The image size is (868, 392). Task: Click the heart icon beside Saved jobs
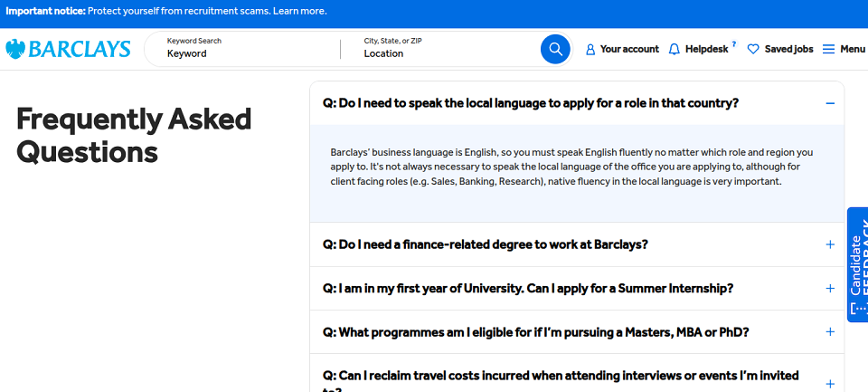(753, 50)
